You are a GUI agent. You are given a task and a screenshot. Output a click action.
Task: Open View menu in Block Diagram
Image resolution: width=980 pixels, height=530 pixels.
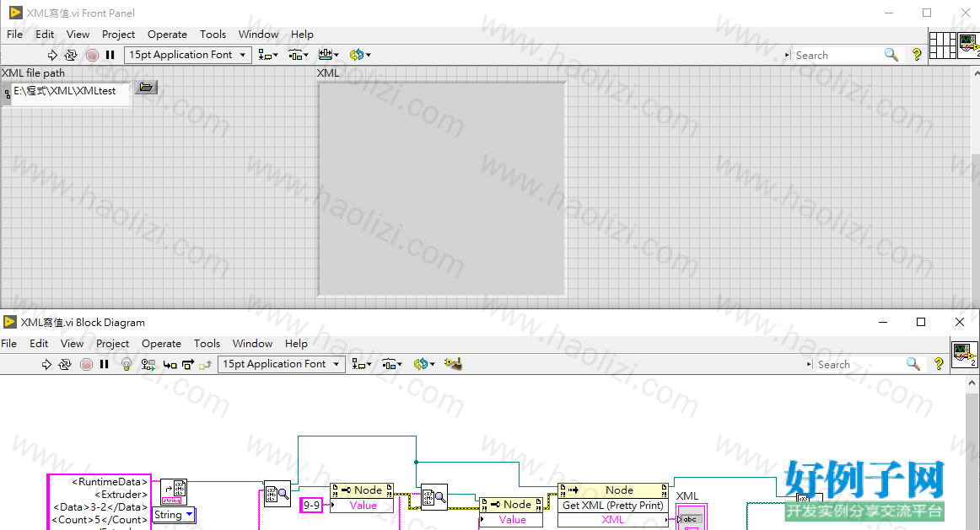tap(72, 343)
